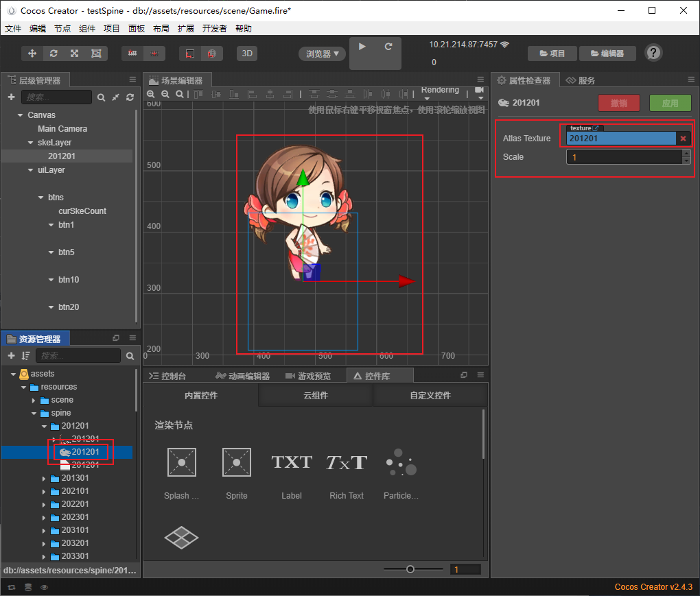Refresh the hierarchy panel

pos(130,97)
